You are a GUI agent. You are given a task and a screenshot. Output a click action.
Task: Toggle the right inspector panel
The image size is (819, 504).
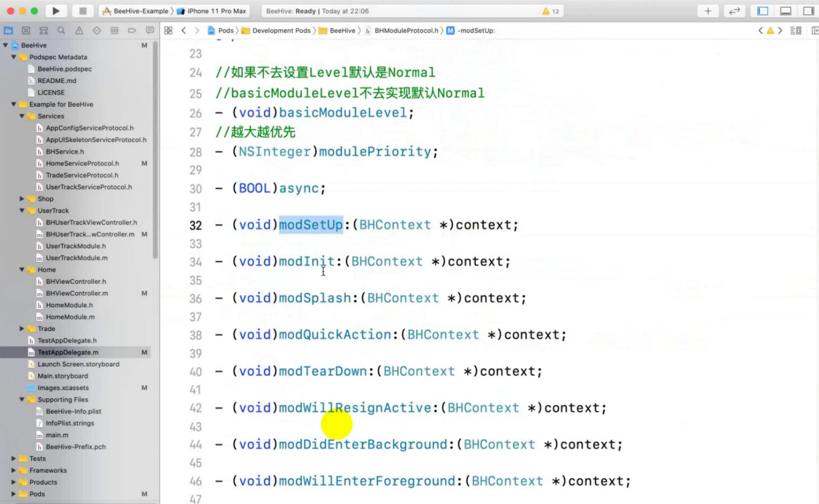[808, 11]
